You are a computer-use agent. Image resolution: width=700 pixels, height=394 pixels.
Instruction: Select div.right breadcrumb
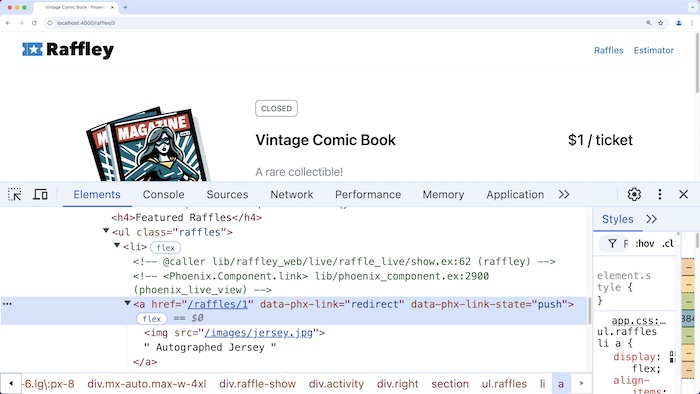(x=397, y=384)
